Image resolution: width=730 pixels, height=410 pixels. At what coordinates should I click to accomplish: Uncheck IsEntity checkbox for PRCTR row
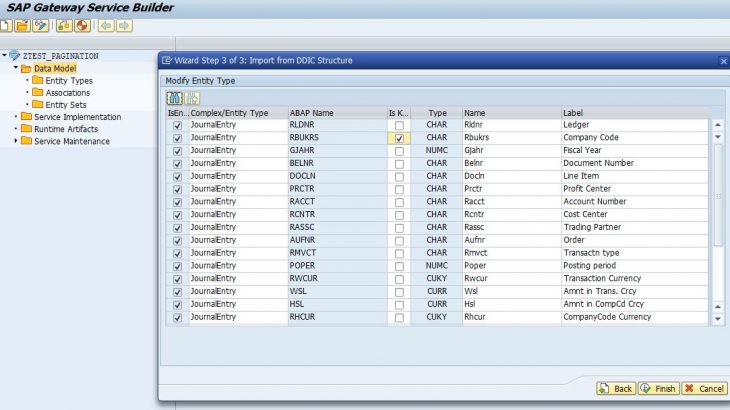pos(177,189)
